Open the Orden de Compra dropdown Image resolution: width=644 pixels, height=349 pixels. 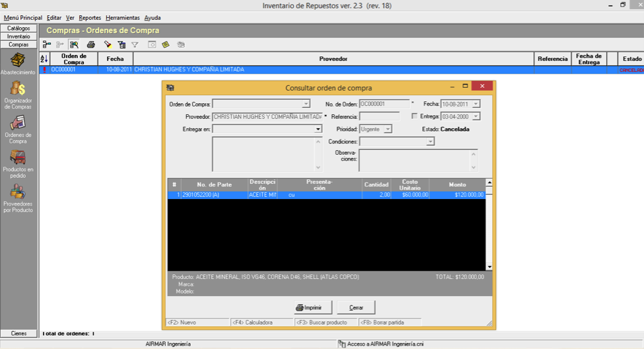click(x=306, y=104)
